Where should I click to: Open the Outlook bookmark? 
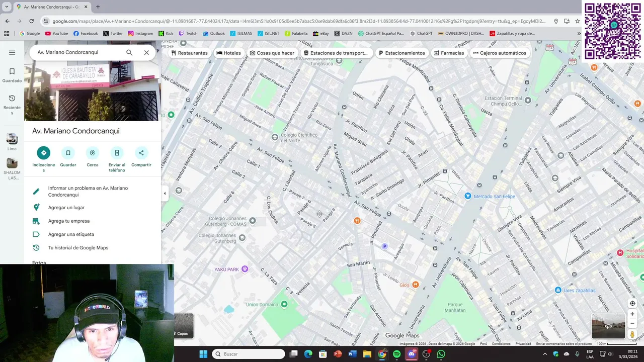click(x=214, y=34)
